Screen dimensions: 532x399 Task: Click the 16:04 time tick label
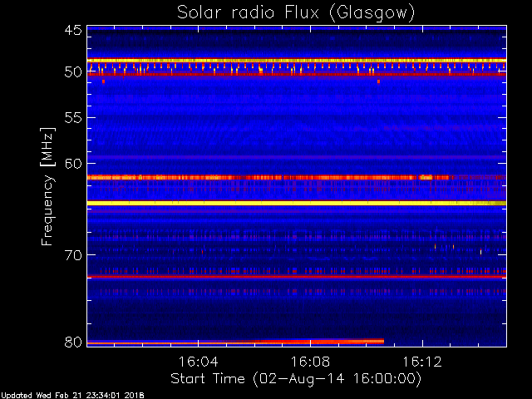(x=198, y=362)
